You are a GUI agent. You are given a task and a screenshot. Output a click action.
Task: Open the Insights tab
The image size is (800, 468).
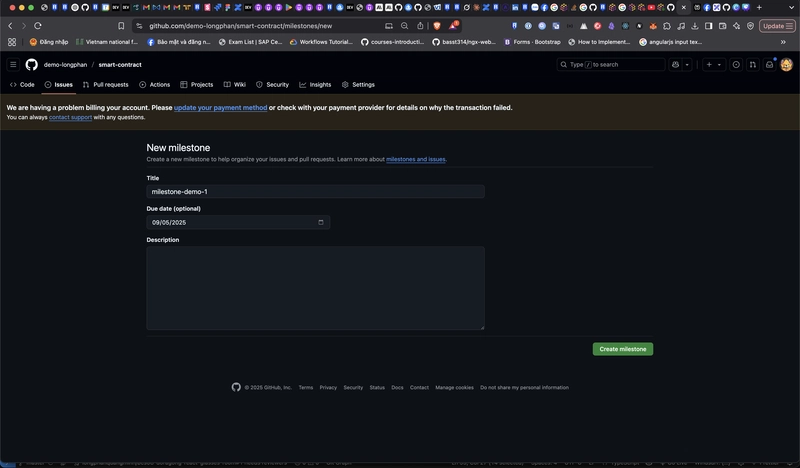[x=315, y=85]
